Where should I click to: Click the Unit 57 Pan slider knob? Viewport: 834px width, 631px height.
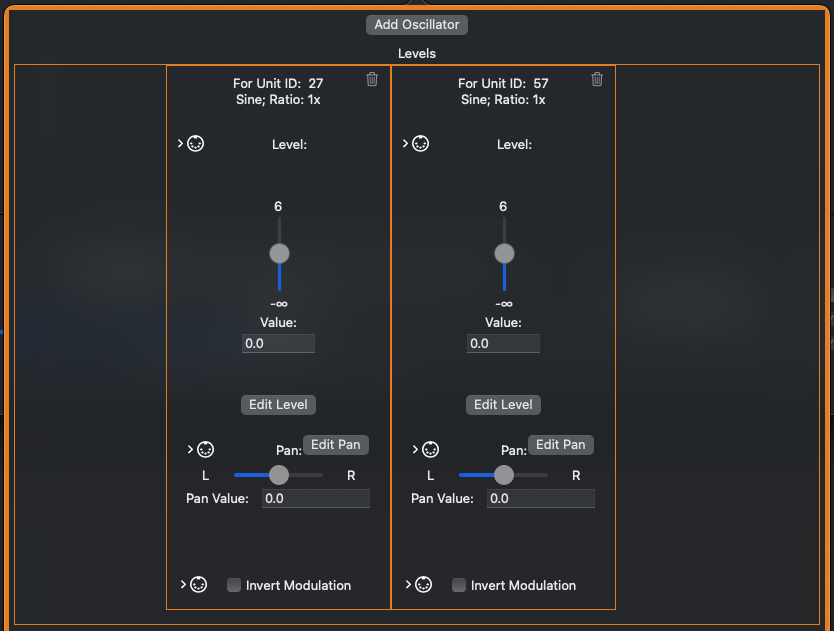504,475
